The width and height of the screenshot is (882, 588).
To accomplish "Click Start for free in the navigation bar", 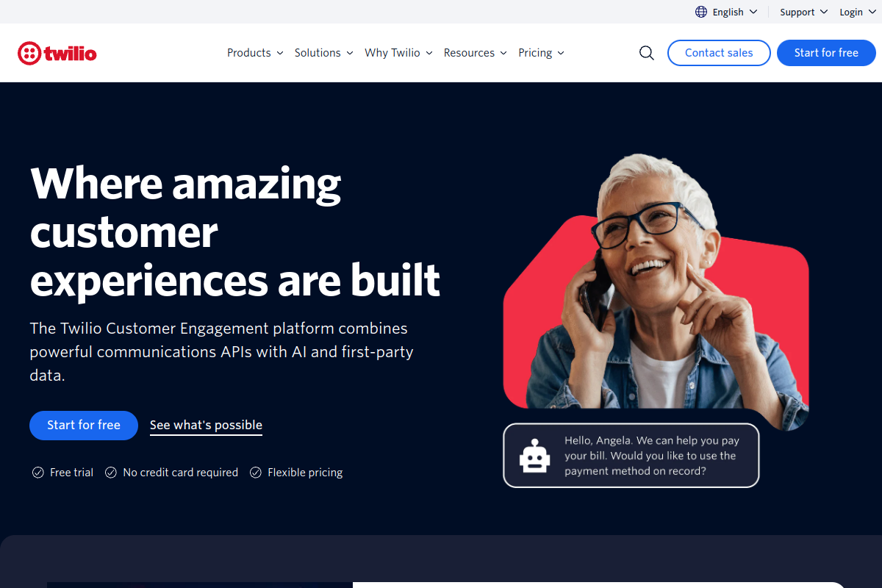I will coord(826,52).
